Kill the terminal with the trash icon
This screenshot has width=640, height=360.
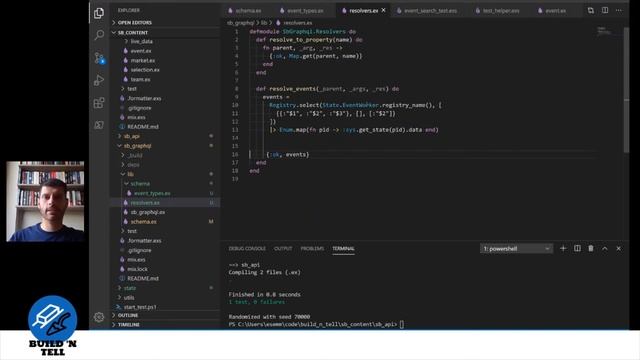tap(591, 248)
